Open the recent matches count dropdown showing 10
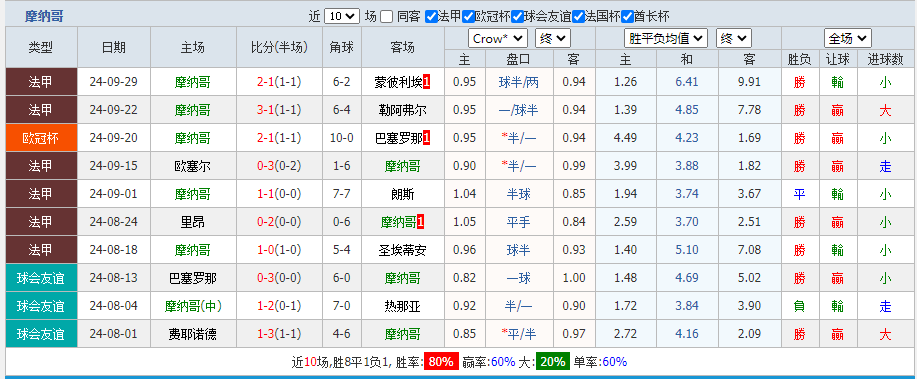 [342, 16]
